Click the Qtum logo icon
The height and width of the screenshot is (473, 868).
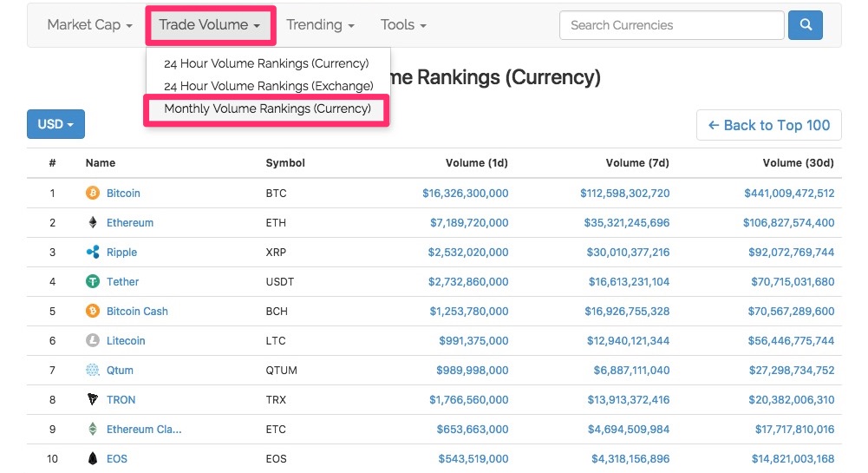point(93,370)
